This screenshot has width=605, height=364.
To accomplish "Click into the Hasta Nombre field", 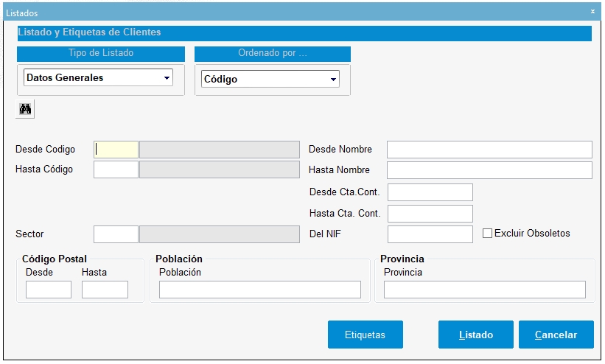I will (x=489, y=170).
